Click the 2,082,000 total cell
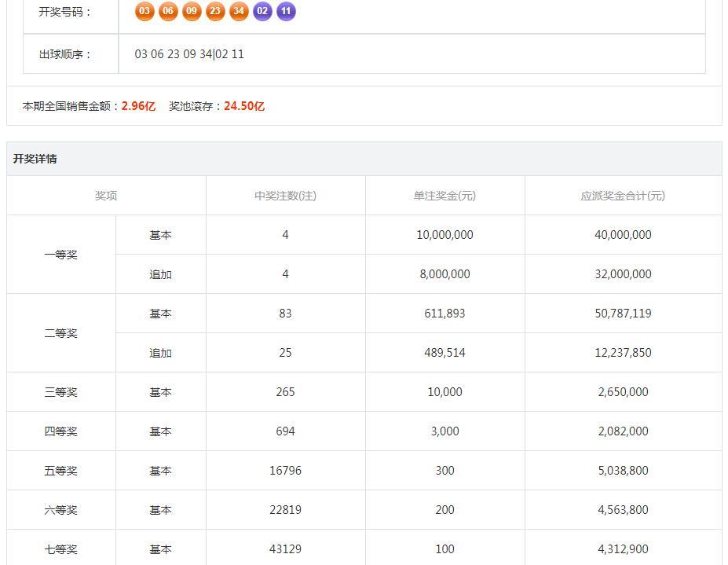This screenshot has width=728, height=565. click(623, 431)
